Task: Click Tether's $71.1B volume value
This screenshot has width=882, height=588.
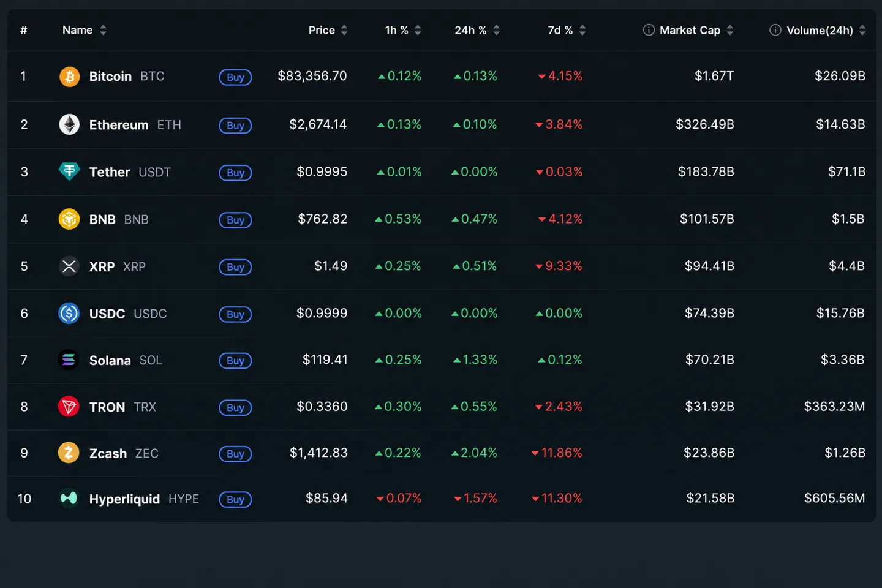Action: click(x=846, y=171)
